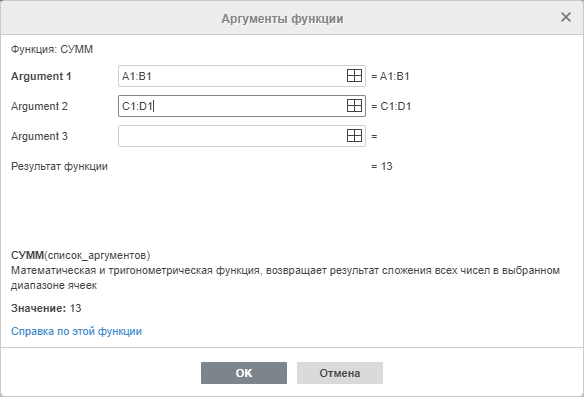Click the Аргументы функции dialog title
The width and height of the screenshot is (584, 397).
tap(282, 19)
